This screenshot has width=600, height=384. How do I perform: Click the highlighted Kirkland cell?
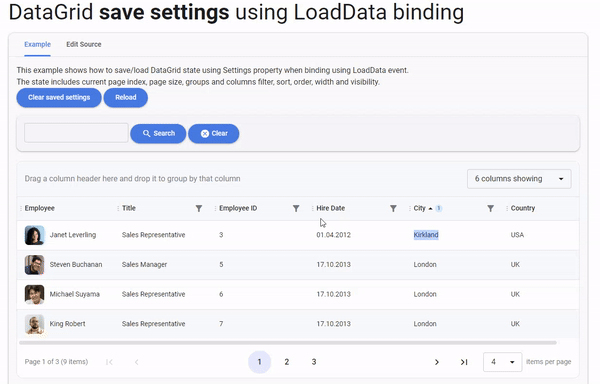426,235
